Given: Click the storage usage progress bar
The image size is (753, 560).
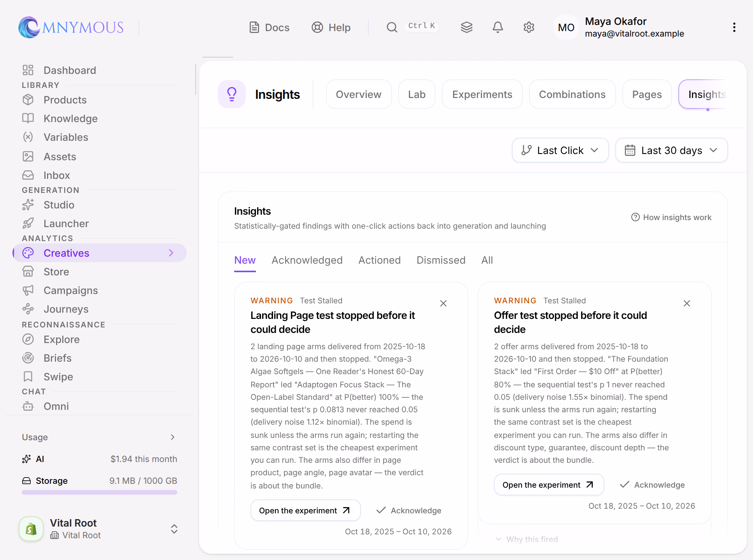Looking at the screenshot, I should pyautogui.click(x=100, y=492).
